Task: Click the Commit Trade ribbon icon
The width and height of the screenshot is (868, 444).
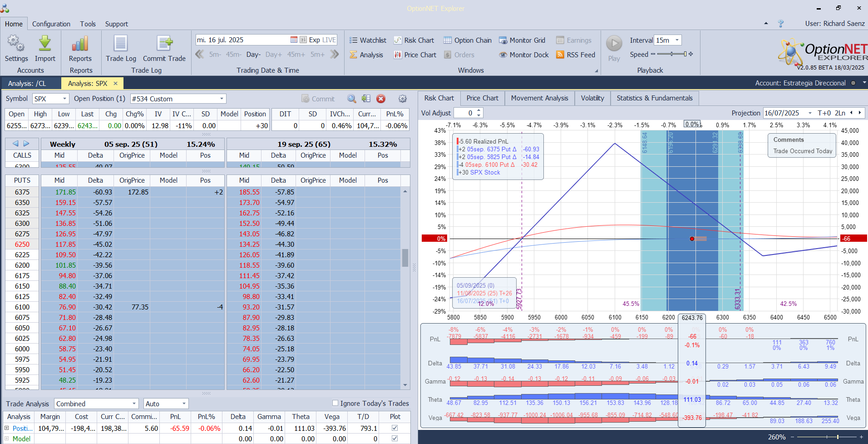Action: click(164, 48)
